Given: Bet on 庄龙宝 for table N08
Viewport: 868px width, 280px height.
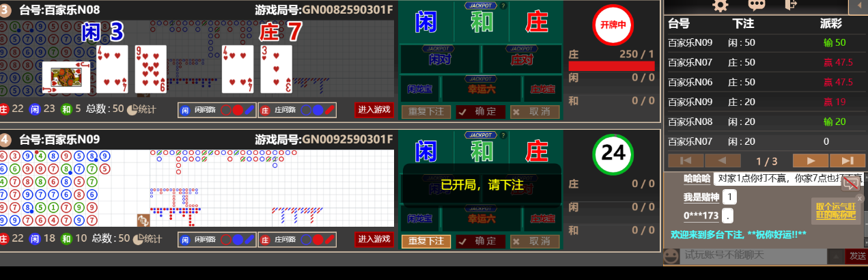Looking at the screenshot, I should coord(542,89).
